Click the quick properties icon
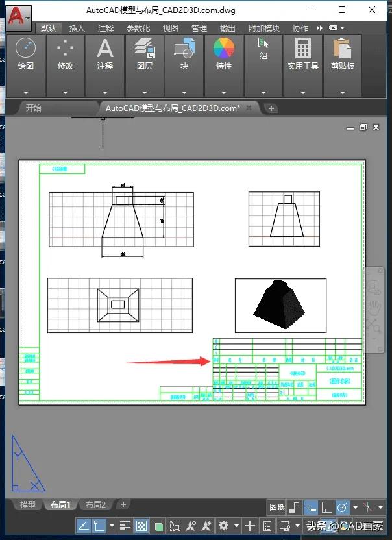 (267, 526)
